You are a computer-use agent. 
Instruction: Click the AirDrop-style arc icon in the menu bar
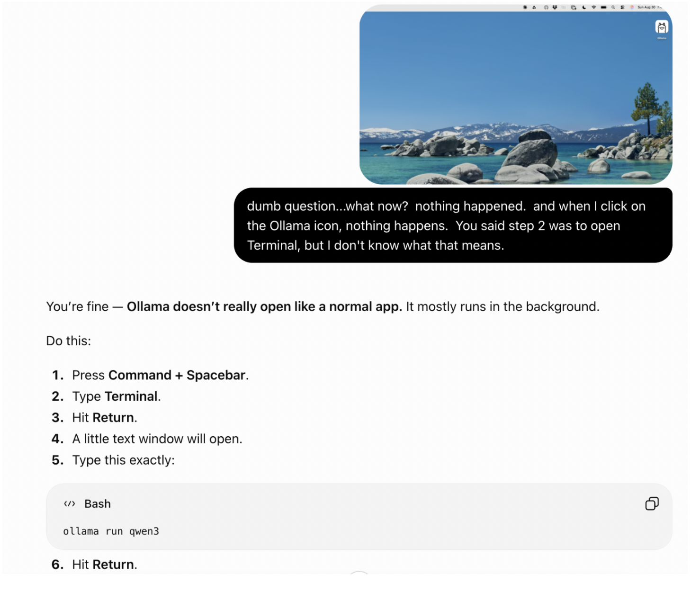546,7
